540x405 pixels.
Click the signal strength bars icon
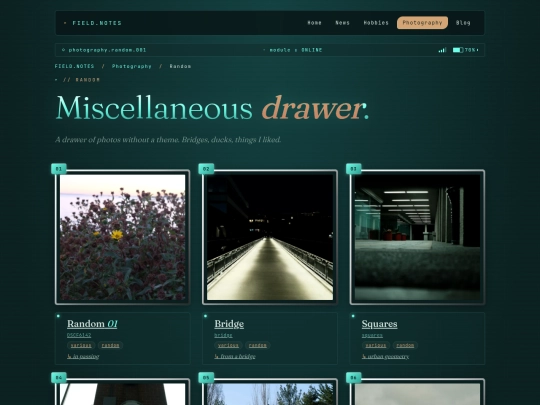pyautogui.click(x=442, y=50)
